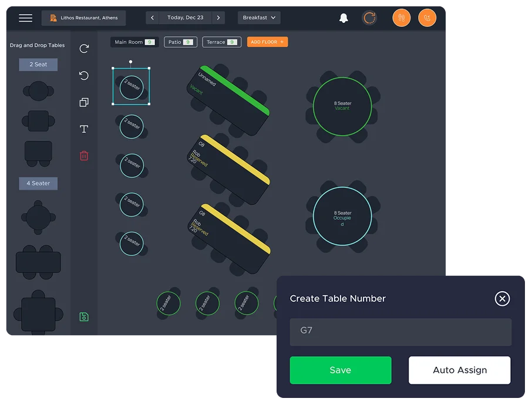Select the Unnamed Vacant green table

click(228, 100)
